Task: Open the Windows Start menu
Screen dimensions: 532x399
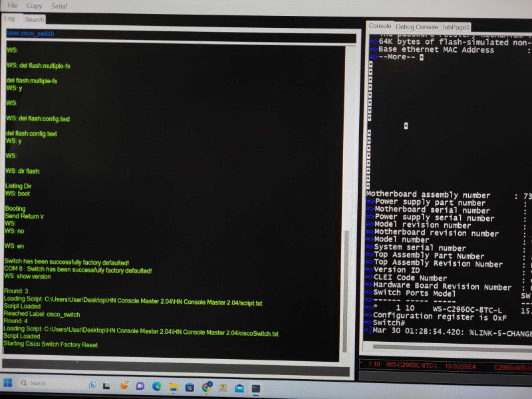Action: (x=8, y=383)
